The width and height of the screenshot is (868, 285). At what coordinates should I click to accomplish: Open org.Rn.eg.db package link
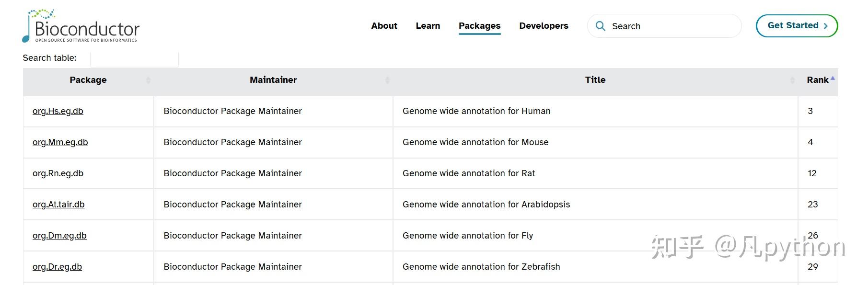(58, 173)
